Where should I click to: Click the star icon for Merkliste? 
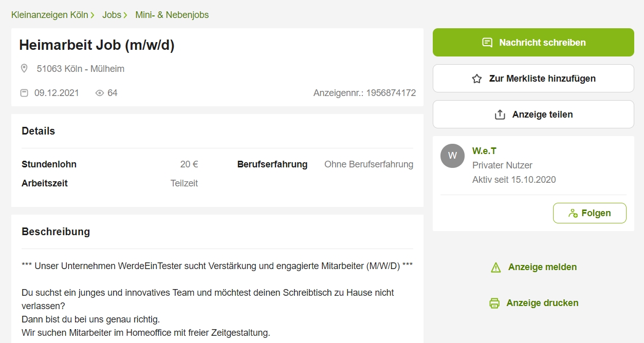477,79
